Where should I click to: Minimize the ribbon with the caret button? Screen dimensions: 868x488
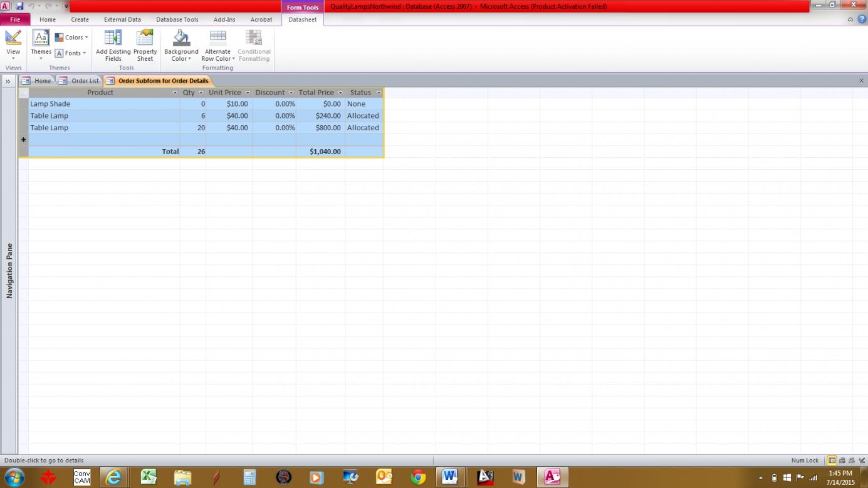point(850,19)
